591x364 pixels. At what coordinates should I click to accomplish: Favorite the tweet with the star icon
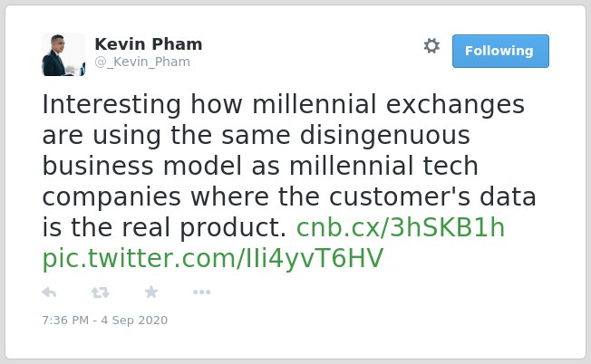(x=151, y=292)
